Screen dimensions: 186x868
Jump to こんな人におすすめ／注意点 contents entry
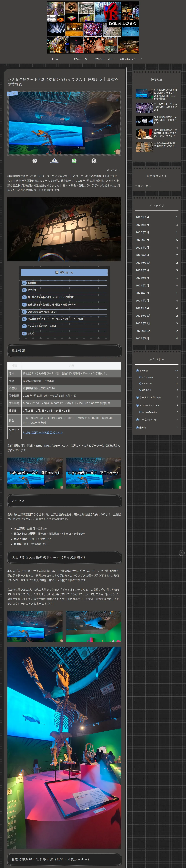(42, 326)
